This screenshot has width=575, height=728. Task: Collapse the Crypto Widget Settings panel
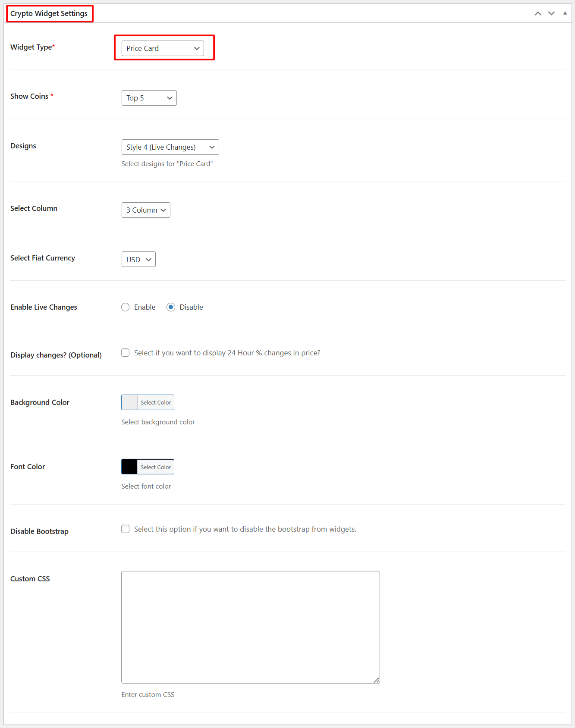pyautogui.click(x=565, y=13)
